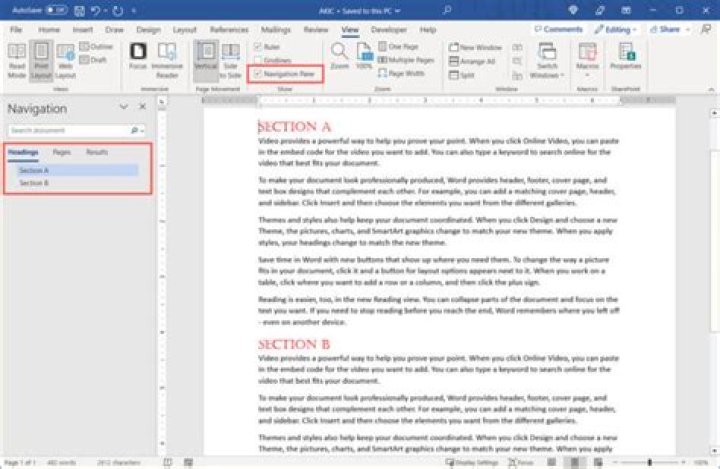
Task: Switch to Pages tab in Navigation pane
Action: pos(62,152)
